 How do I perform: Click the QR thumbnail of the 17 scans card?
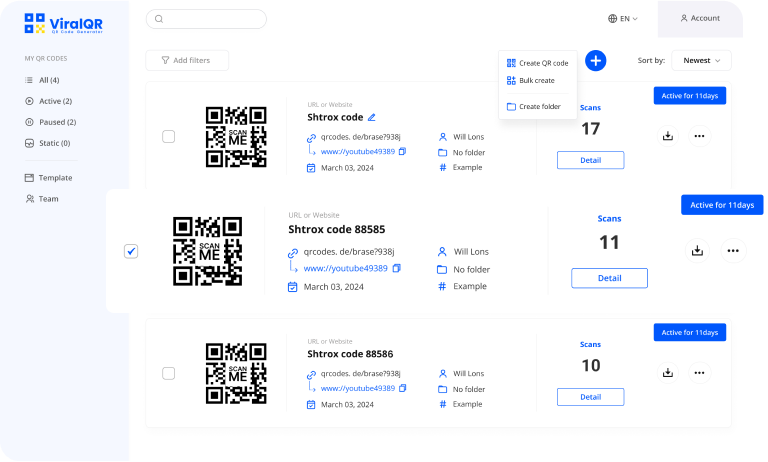(236, 137)
